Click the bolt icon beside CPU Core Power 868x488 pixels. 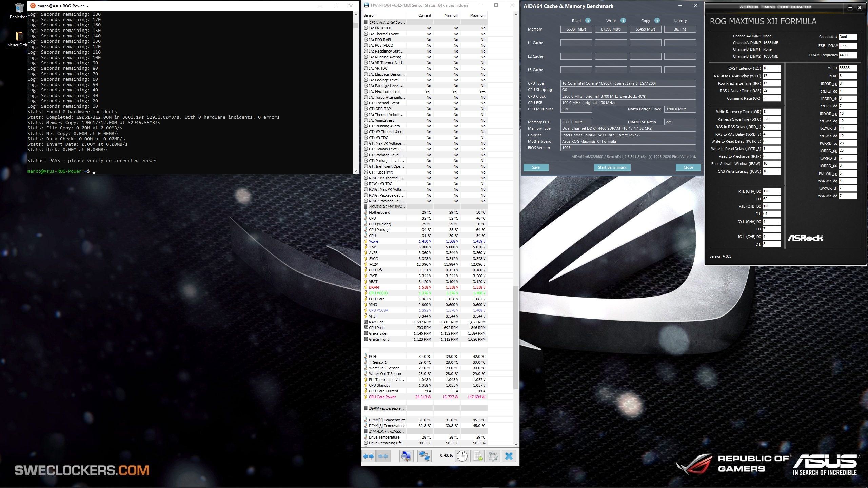coord(366,397)
